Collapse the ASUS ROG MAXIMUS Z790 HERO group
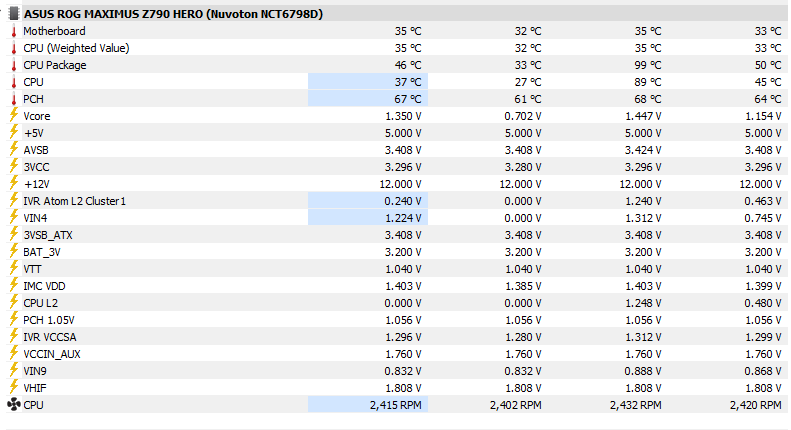The image size is (791, 430). tap(5, 14)
